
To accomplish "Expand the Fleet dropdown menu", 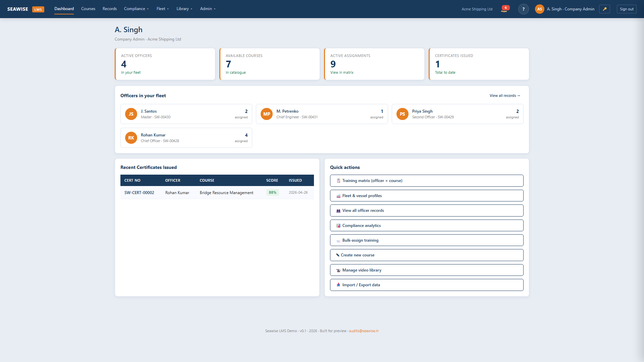I will tap(162, 9).
